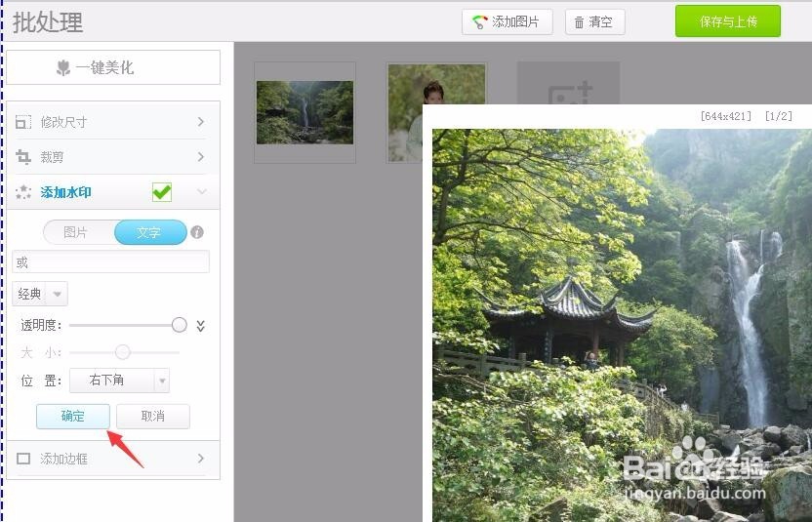Click the 取消 button
This screenshot has height=522, width=812.
click(153, 417)
